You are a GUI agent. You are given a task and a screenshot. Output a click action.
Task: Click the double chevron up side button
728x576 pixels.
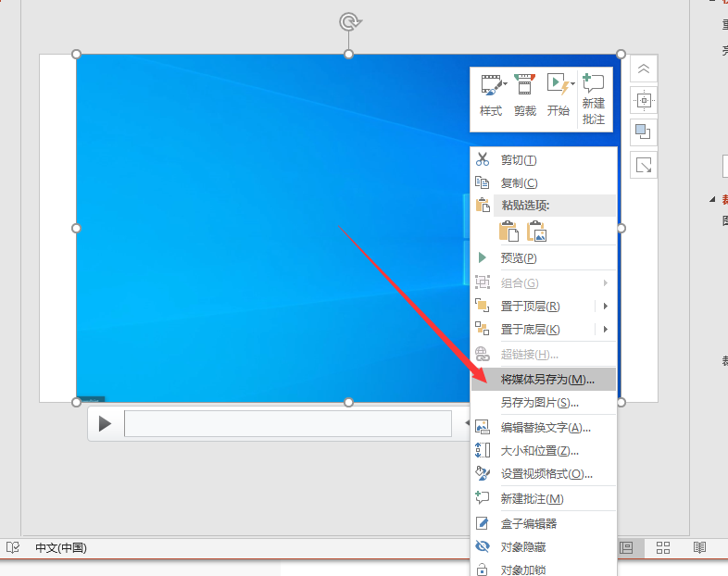[x=644, y=69]
